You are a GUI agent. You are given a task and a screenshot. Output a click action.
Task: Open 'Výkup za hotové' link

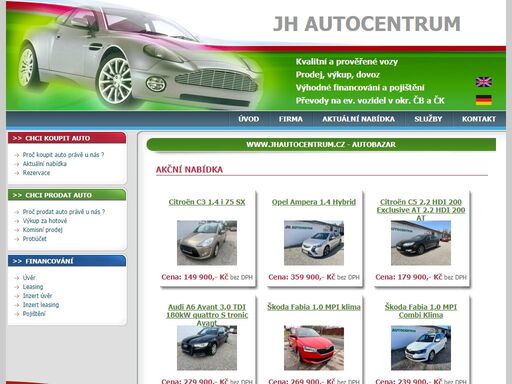45,221
